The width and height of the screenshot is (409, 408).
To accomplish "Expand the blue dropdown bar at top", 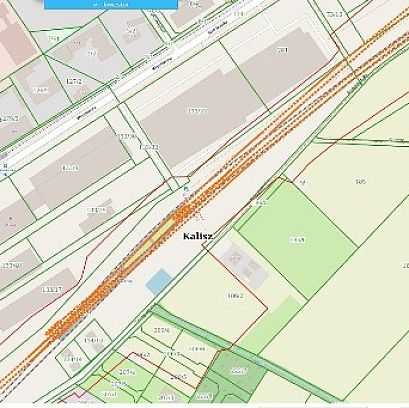I will tap(111, 4).
